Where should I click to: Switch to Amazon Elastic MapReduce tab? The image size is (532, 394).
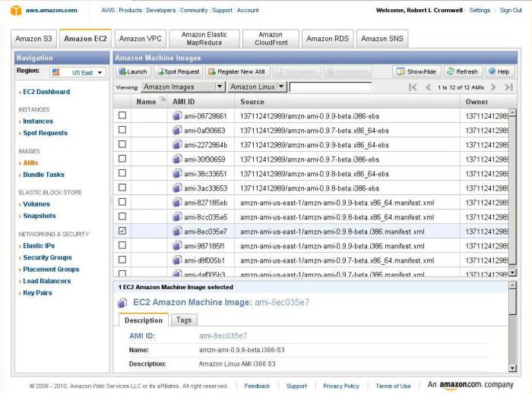[x=204, y=39]
